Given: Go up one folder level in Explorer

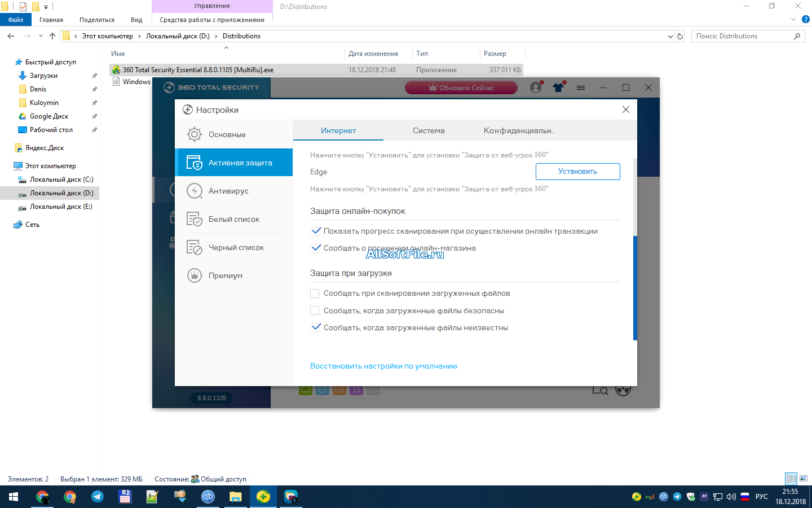Looking at the screenshot, I should tap(52, 36).
